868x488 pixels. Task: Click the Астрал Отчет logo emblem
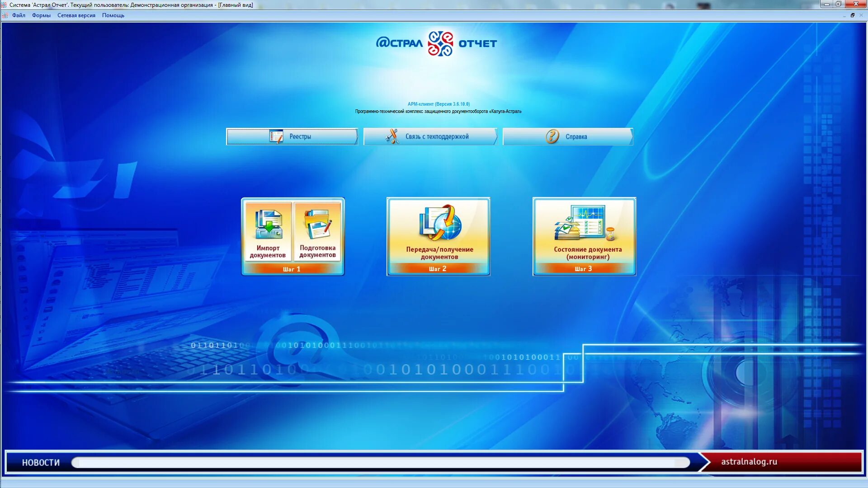click(x=440, y=43)
